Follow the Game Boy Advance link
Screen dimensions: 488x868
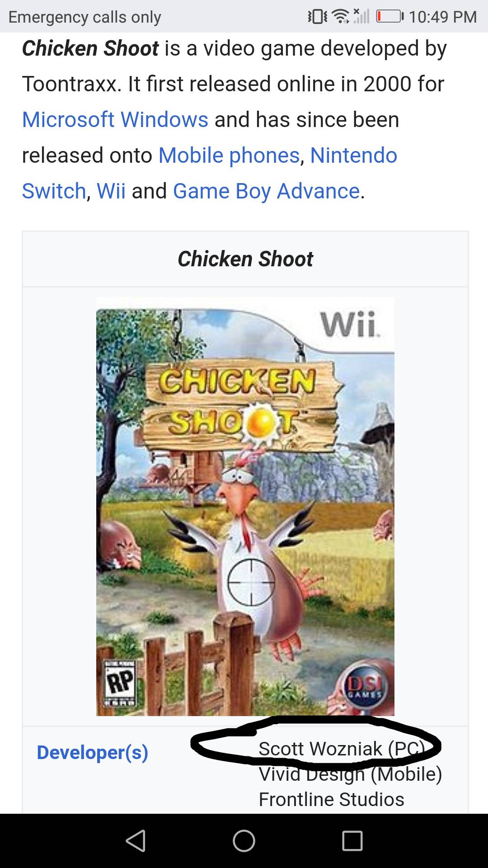pyautogui.click(x=266, y=191)
